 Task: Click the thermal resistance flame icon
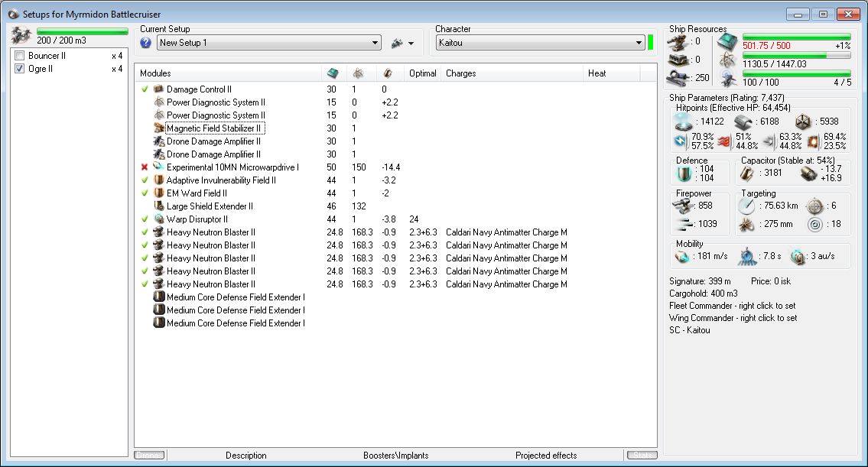click(x=725, y=141)
